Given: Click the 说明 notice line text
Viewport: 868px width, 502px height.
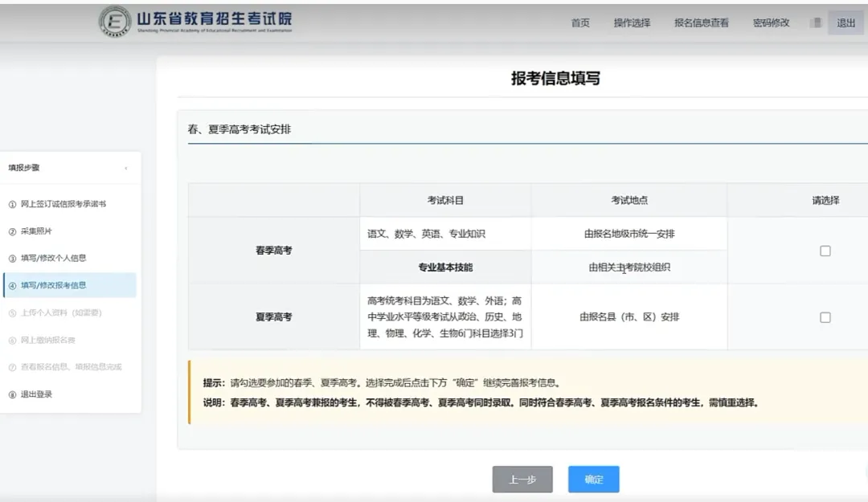Looking at the screenshot, I should pyautogui.click(x=481, y=402).
